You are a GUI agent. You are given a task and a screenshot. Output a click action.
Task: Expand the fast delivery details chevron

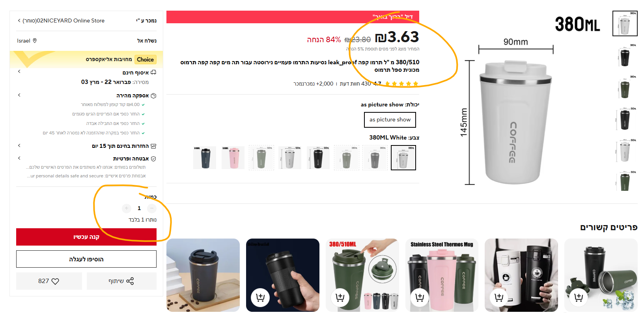click(x=19, y=95)
